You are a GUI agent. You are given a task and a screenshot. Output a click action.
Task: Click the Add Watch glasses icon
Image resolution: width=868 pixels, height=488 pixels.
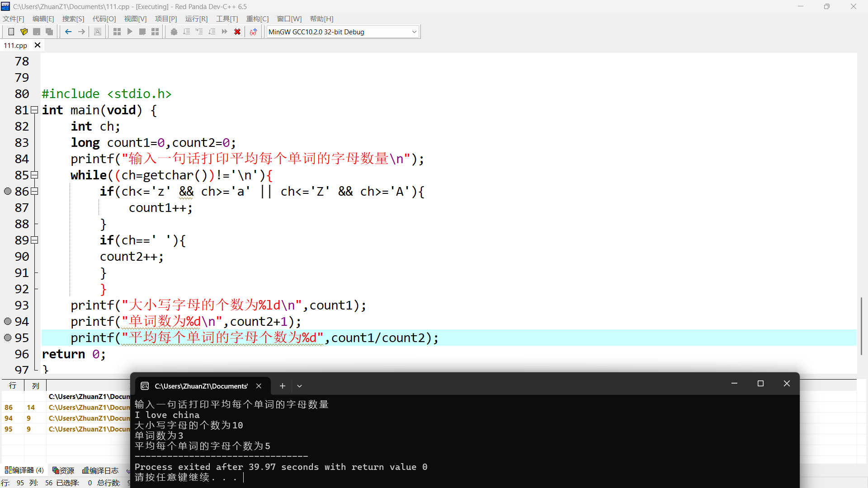point(253,32)
